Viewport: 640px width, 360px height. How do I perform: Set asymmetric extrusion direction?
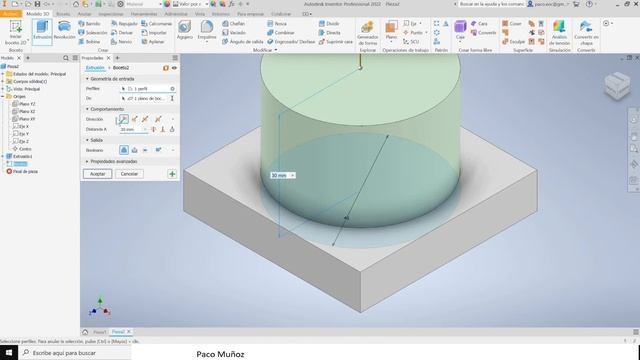click(x=158, y=119)
